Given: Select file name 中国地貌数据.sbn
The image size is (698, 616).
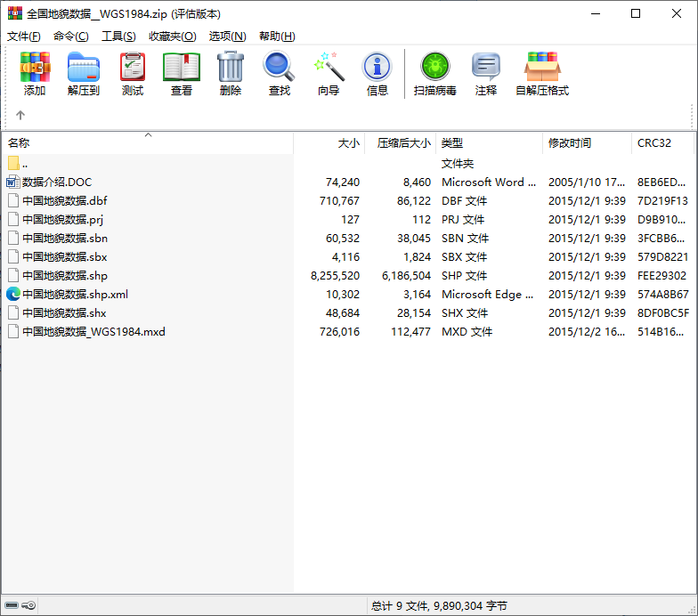Looking at the screenshot, I should point(65,239).
